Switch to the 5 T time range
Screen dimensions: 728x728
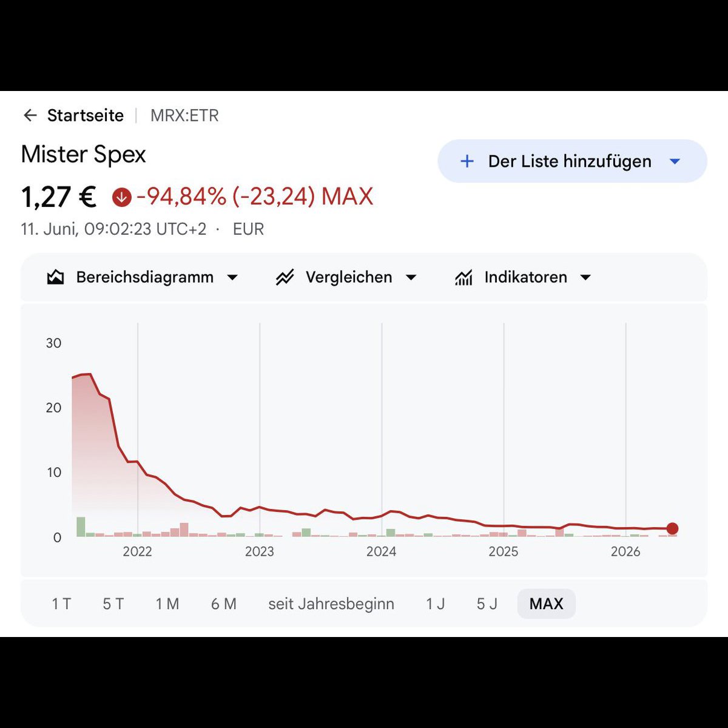pyautogui.click(x=113, y=604)
